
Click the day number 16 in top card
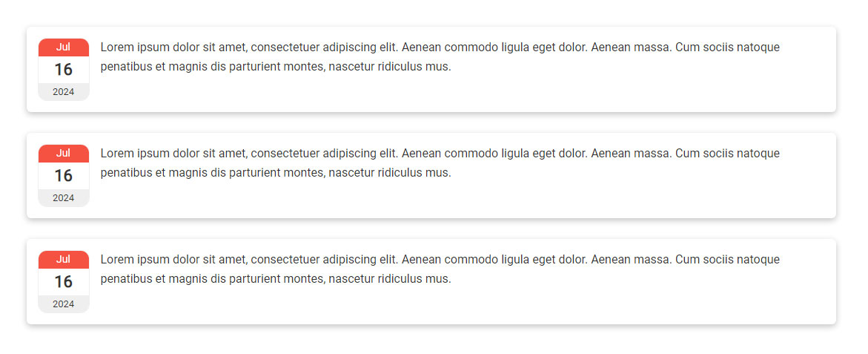coord(64,69)
